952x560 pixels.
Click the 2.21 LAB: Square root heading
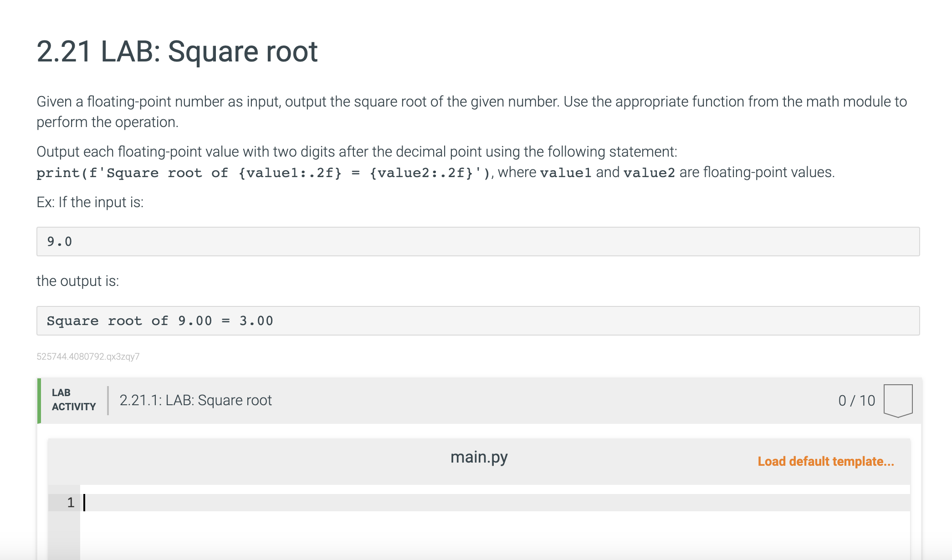177,51
